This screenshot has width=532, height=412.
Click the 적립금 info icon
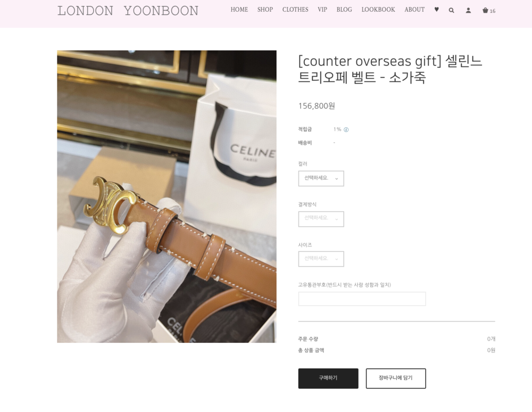click(x=346, y=130)
